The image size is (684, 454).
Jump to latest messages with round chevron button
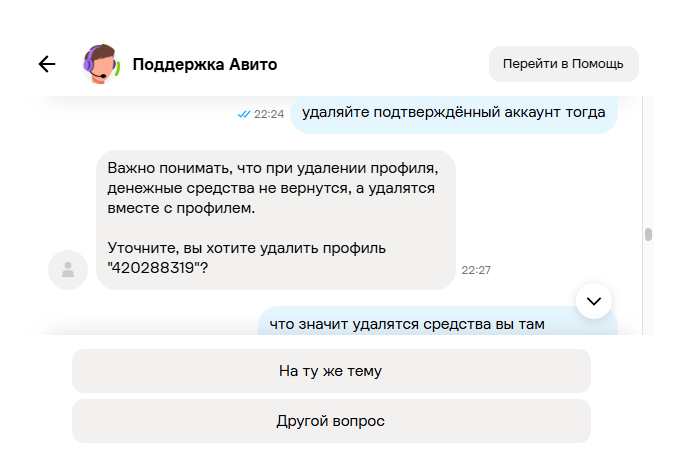click(594, 301)
